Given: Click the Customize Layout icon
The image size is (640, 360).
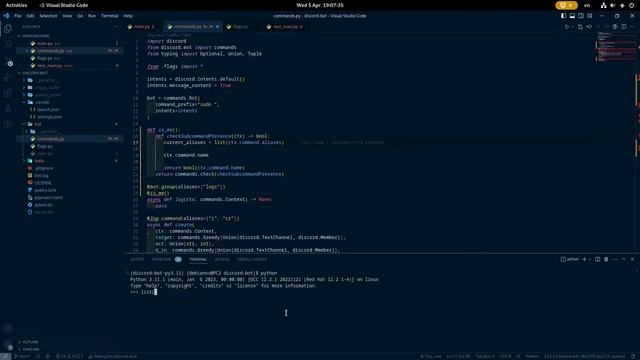Looking at the screenshot, I should click(589, 16).
